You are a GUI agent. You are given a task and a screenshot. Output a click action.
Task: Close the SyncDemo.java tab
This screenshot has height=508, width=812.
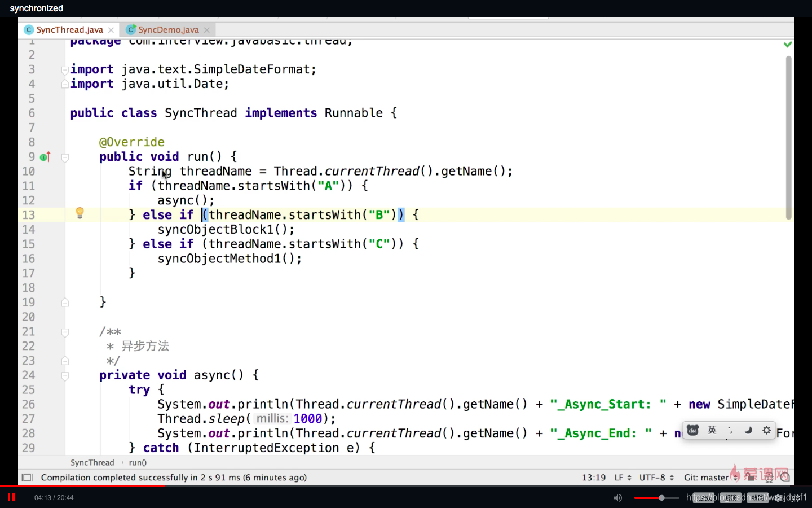coord(207,30)
